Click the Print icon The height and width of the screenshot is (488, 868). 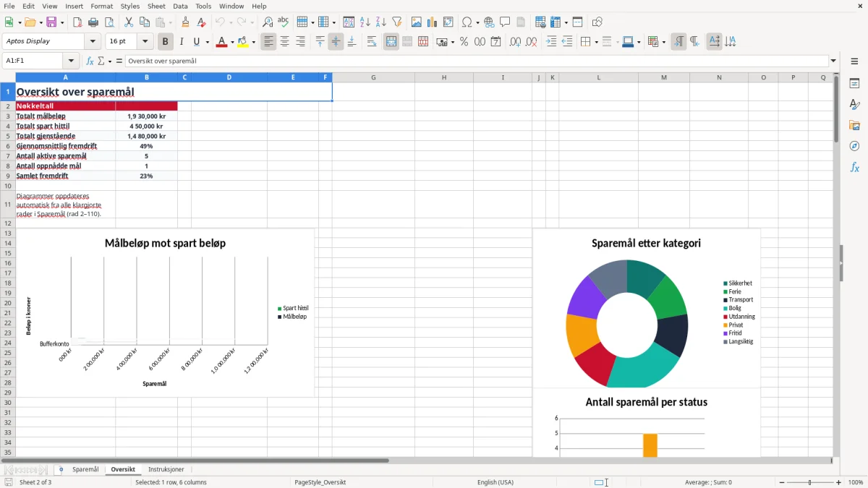[93, 22]
